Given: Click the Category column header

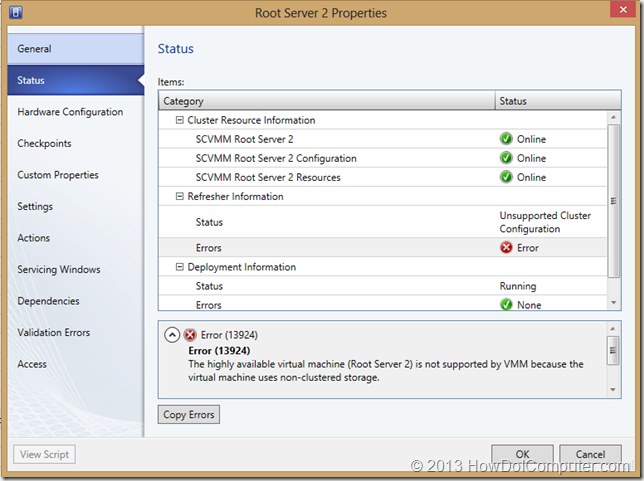Looking at the screenshot, I should click(327, 101).
